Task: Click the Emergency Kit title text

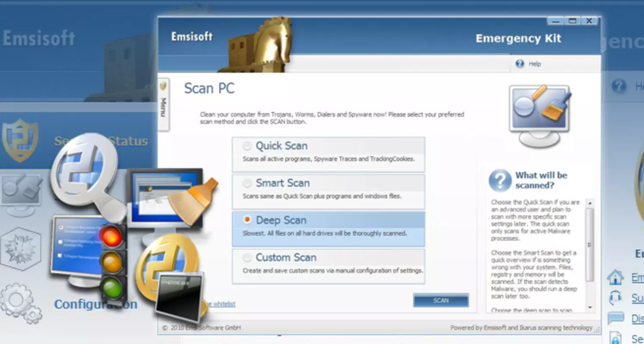Action: (518, 38)
